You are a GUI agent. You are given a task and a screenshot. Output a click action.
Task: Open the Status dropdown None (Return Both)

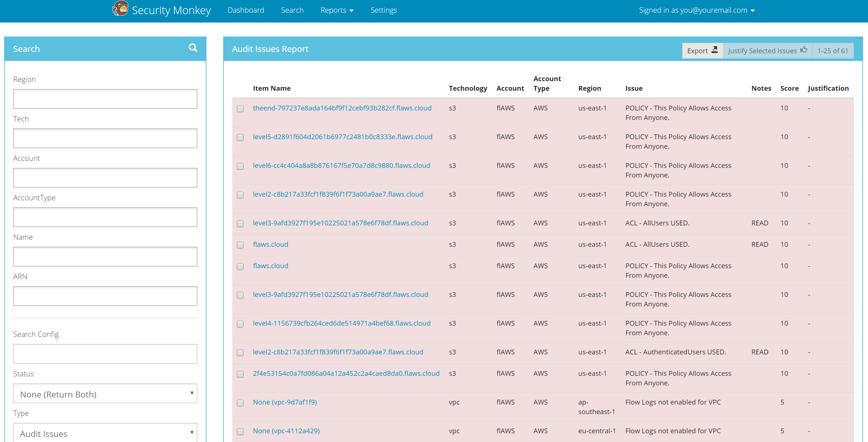coord(105,393)
